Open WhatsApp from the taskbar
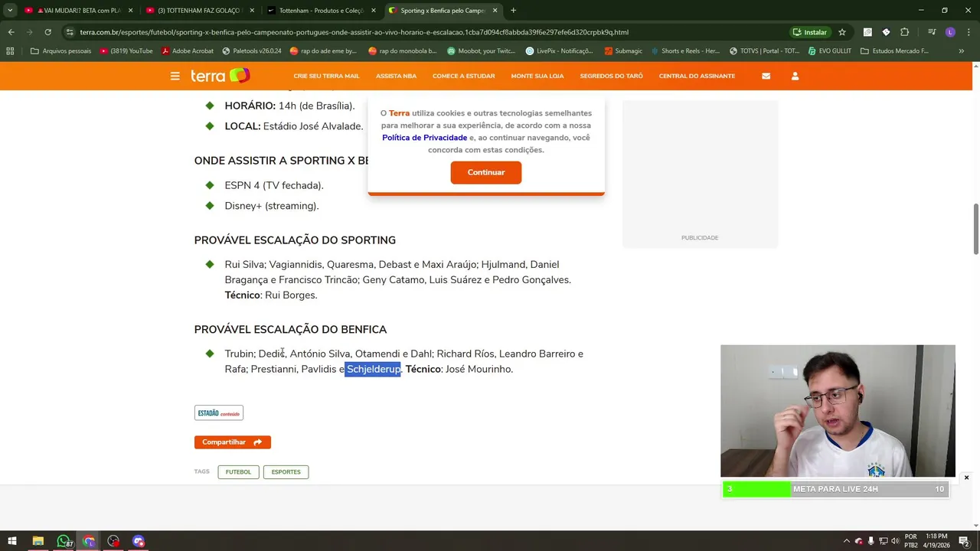 click(64, 541)
